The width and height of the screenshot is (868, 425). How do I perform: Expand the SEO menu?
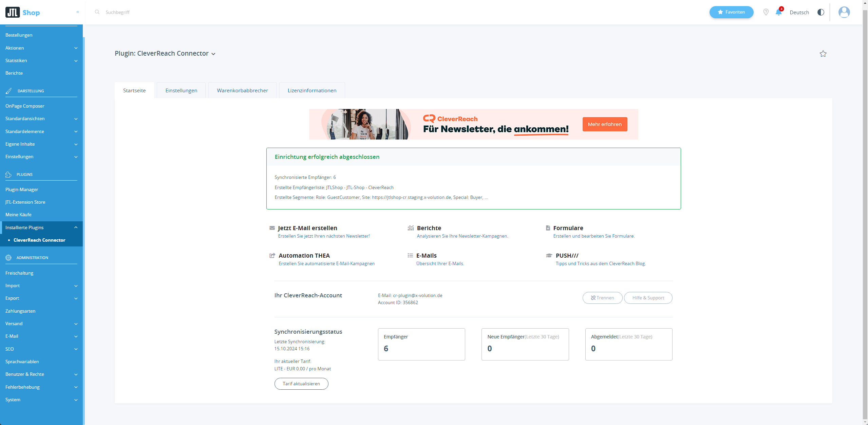(x=41, y=349)
